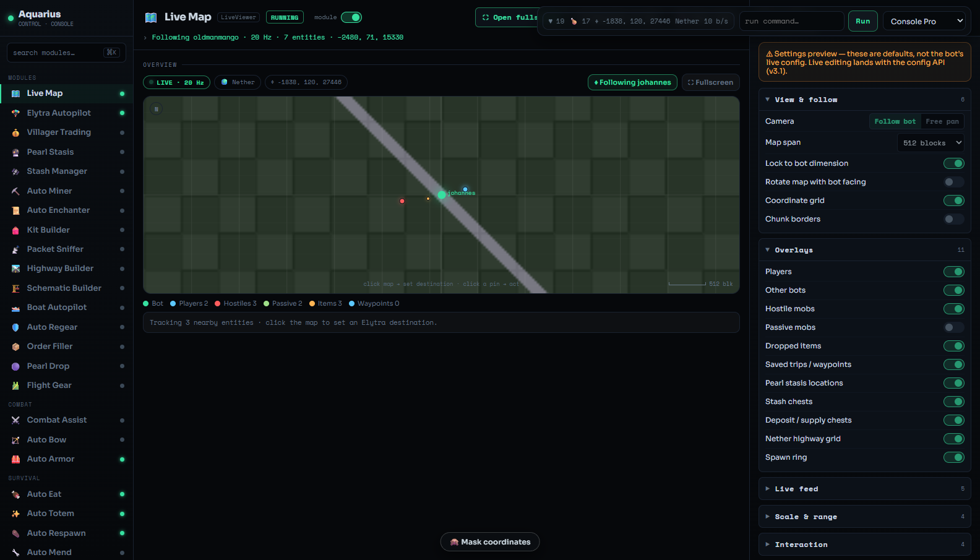Click the Open fullscreen button
The width and height of the screenshot is (980, 560).
(x=507, y=17)
